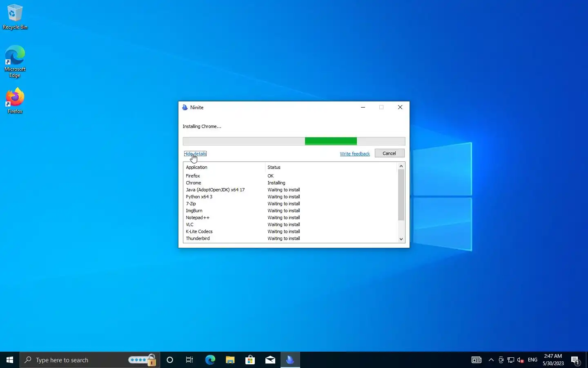The width and height of the screenshot is (588, 368).
Task: Open the Write feedback link
Action: (355, 154)
